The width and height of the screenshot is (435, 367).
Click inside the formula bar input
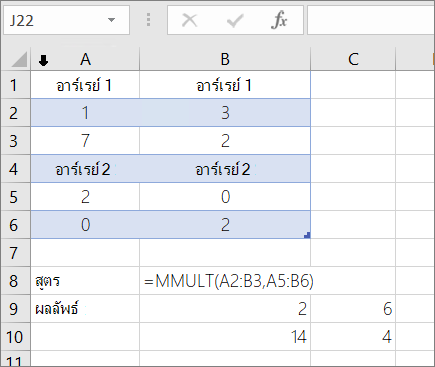tap(371, 20)
